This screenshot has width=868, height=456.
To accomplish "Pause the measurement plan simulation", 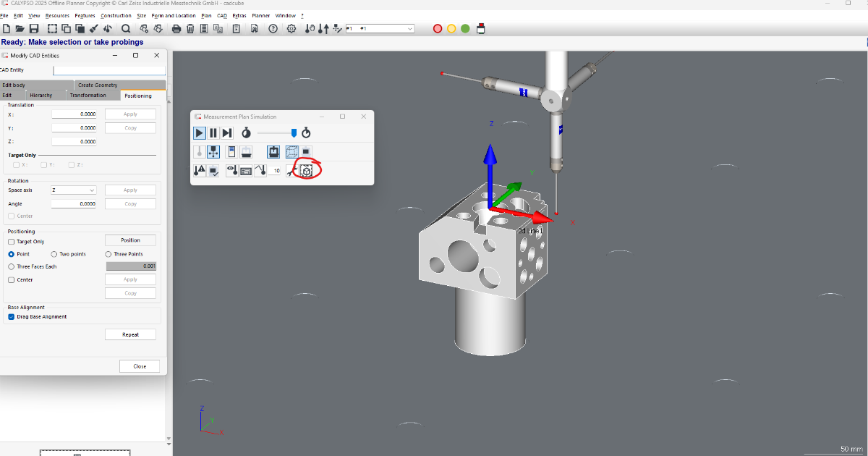I will [x=213, y=133].
